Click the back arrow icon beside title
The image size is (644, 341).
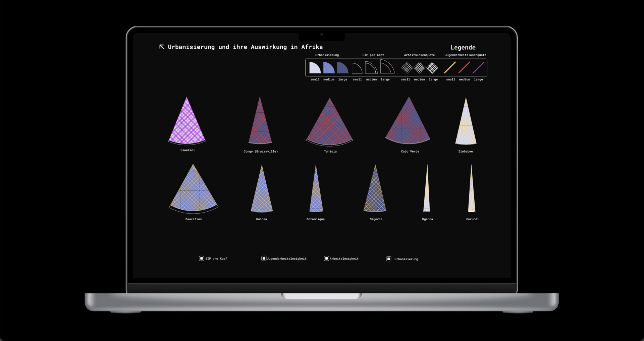(162, 47)
